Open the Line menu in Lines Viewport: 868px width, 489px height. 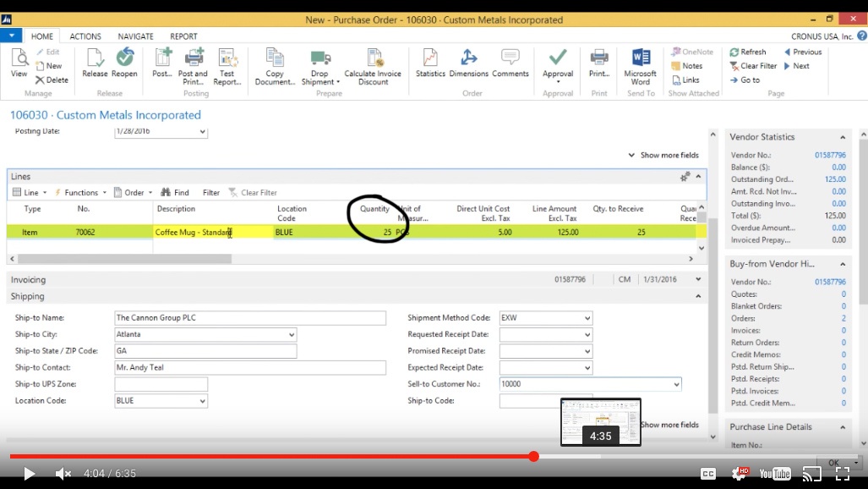coord(30,192)
